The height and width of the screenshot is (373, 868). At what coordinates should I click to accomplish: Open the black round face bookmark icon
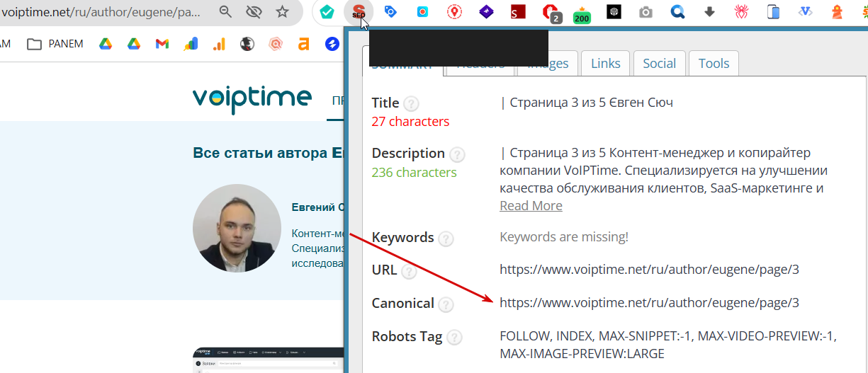(247, 44)
